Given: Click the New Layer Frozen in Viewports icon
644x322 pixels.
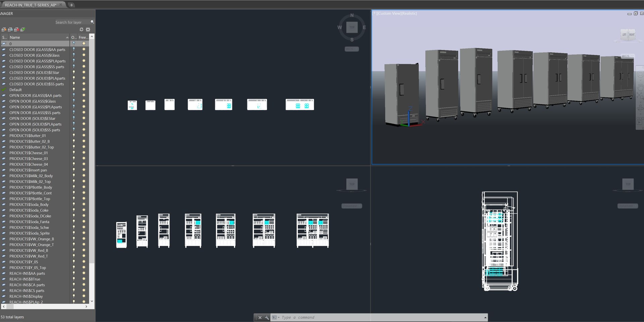Looking at the screenshot, I should coord(10,30).
